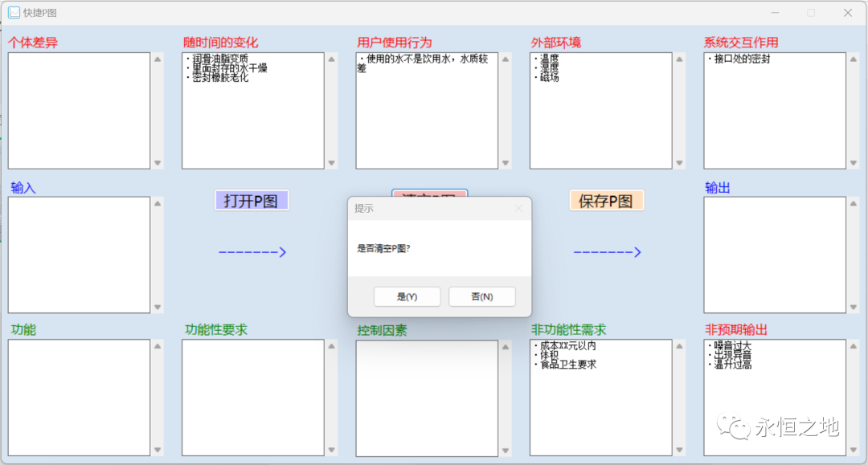The image size is (868, 465).
Task: Click the 快捷P图 app icon in title bar
Action: (x=14, y=13)
